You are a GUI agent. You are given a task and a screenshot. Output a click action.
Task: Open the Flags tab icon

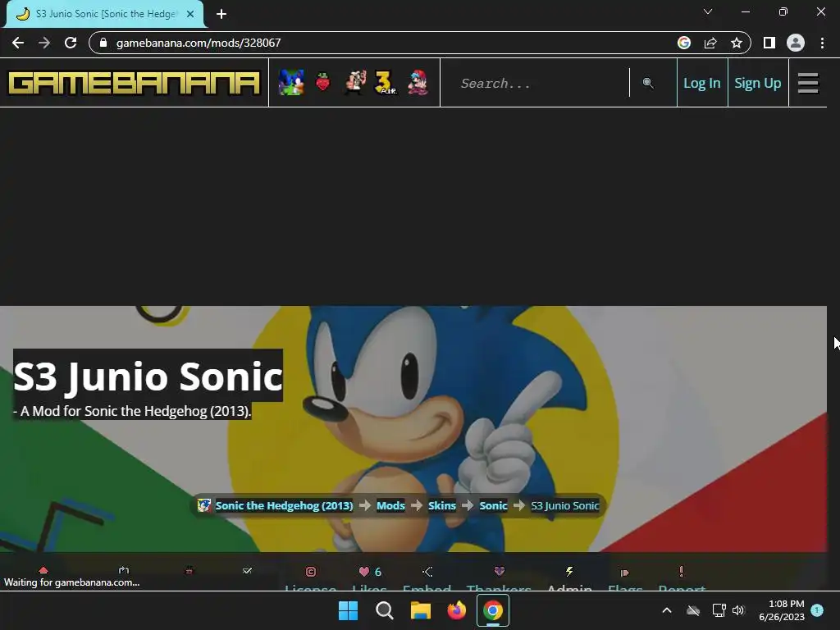(x=624, y=573)
